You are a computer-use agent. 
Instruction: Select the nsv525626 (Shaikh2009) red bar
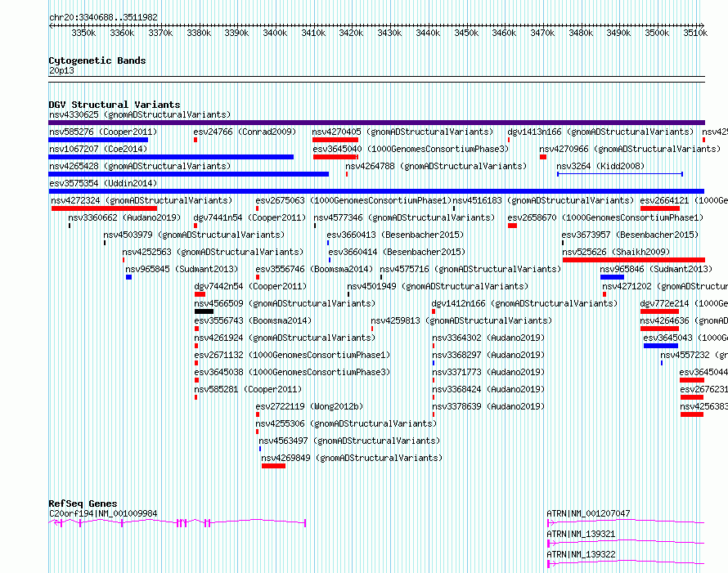click(x=634, y=260)
